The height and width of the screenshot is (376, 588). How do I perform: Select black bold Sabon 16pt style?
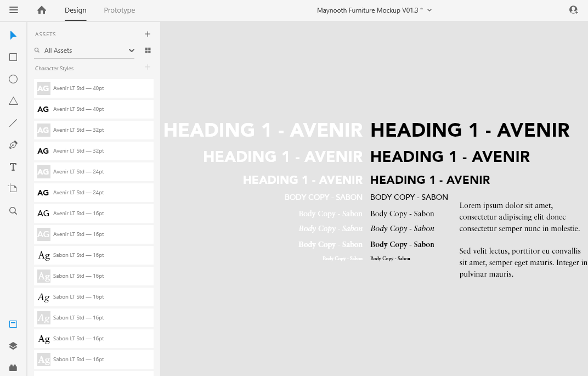point(94,339)
